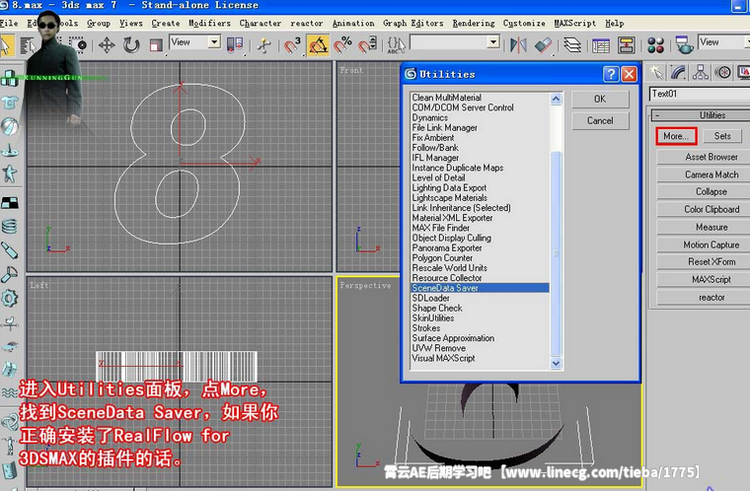
Task: Launch the Measure utility
Action: (711, 227)
